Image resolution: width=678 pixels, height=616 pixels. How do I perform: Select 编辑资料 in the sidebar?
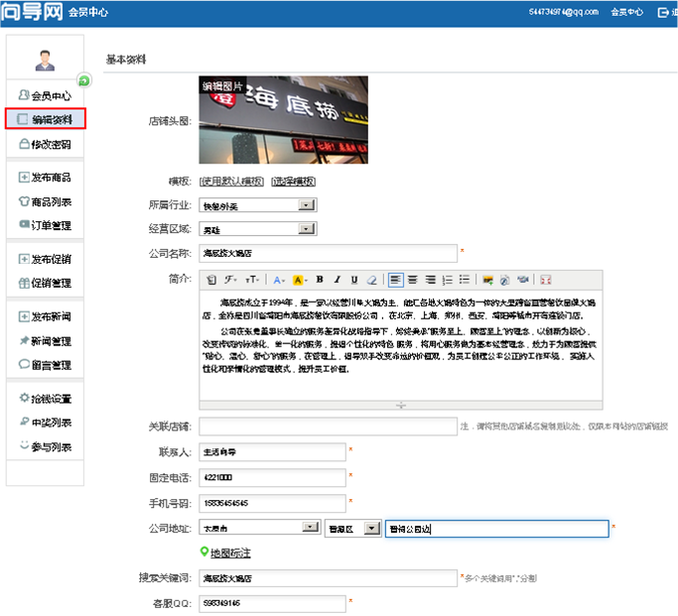pos(46,119)
